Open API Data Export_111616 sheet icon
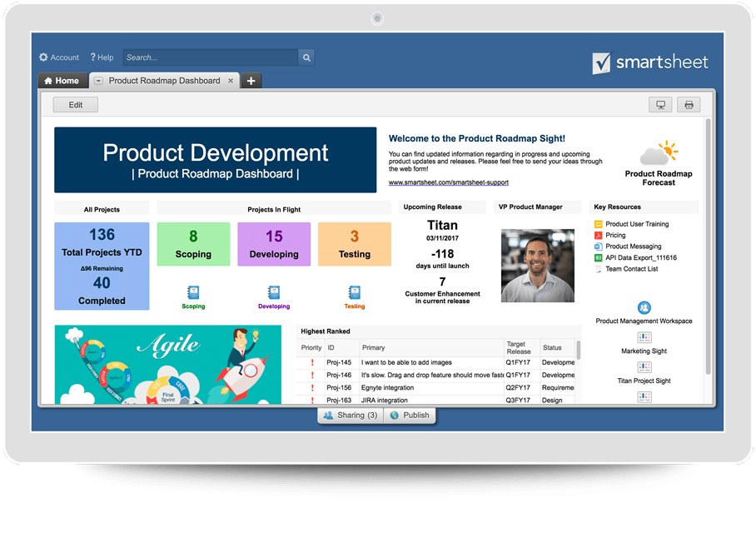Image resolution: width=756 pixels, height=533 pixels. (599, 257)
